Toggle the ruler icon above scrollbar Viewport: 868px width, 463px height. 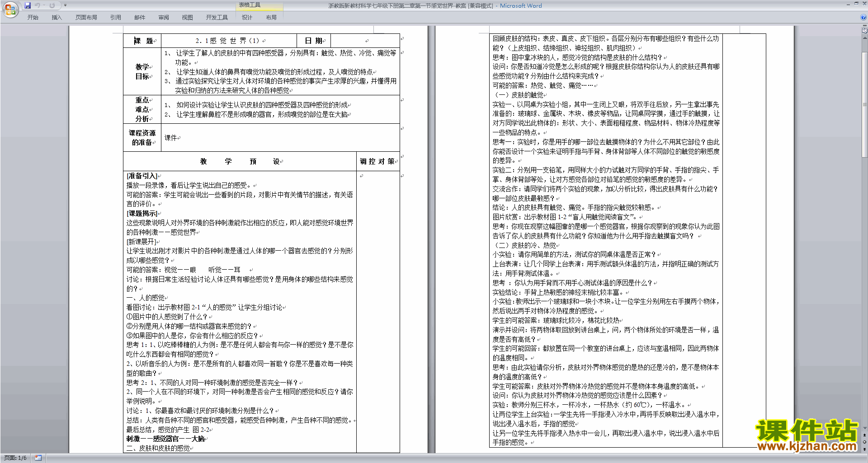[865, 31]
